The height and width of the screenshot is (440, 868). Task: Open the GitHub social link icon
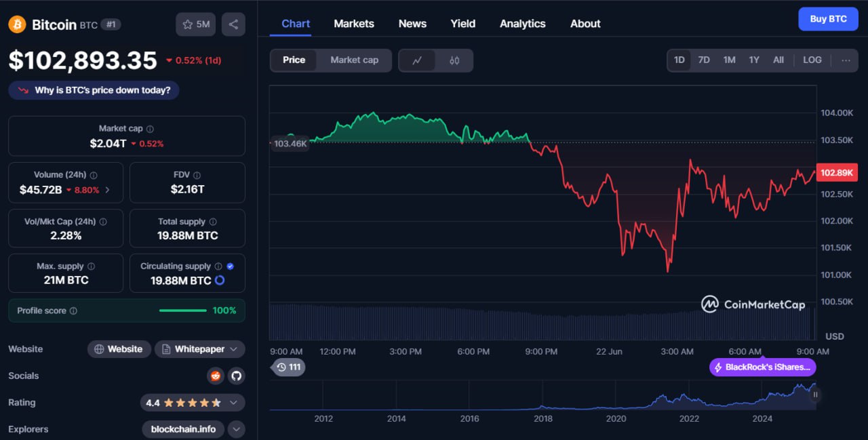(236, 376)
